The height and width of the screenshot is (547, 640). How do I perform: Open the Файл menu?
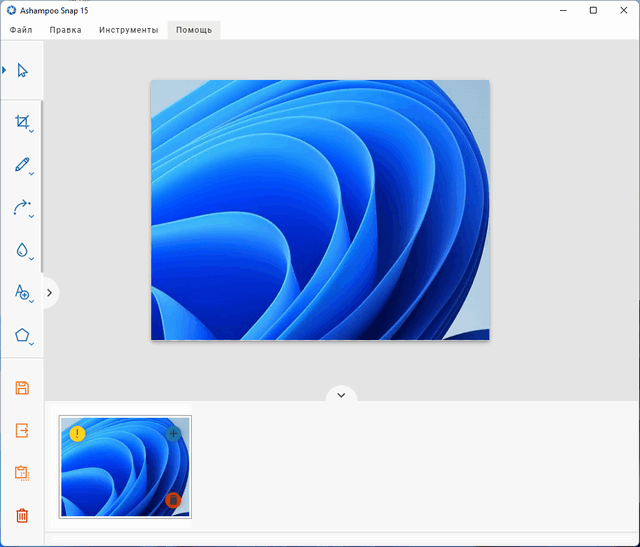21,30
